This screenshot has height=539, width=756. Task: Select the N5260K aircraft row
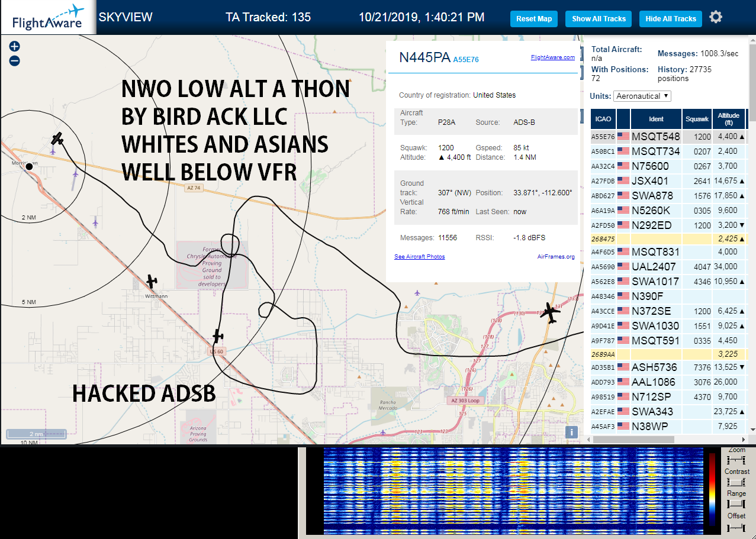(668, 211)
